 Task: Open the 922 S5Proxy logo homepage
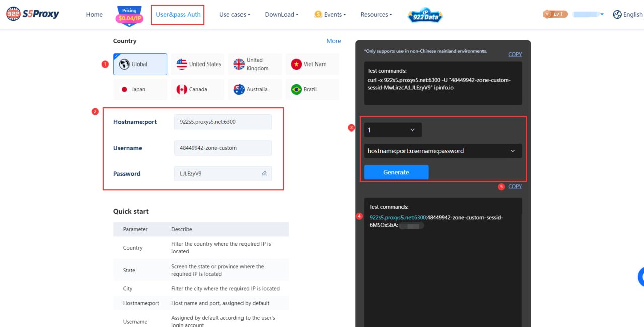[33, 14]
